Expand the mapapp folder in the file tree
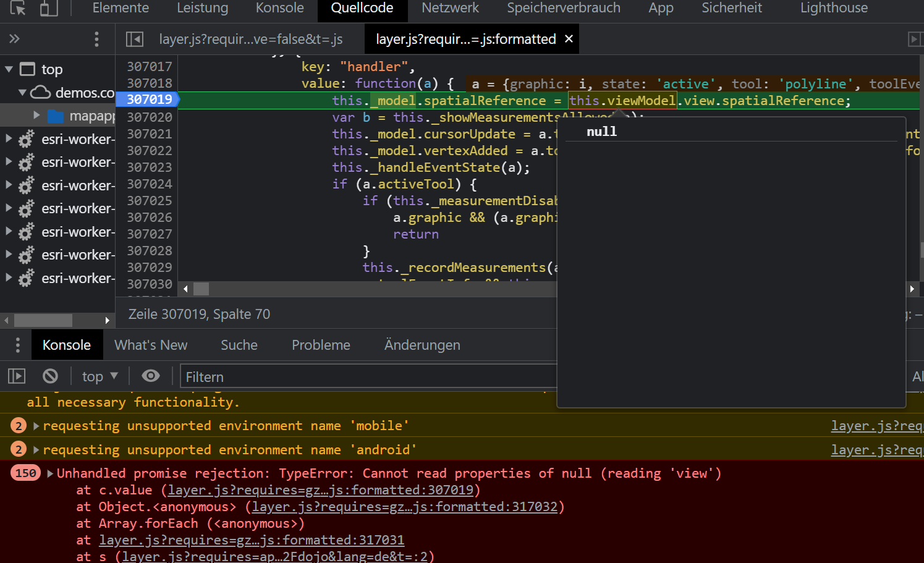The image size is (924, 563). (35, 115)
